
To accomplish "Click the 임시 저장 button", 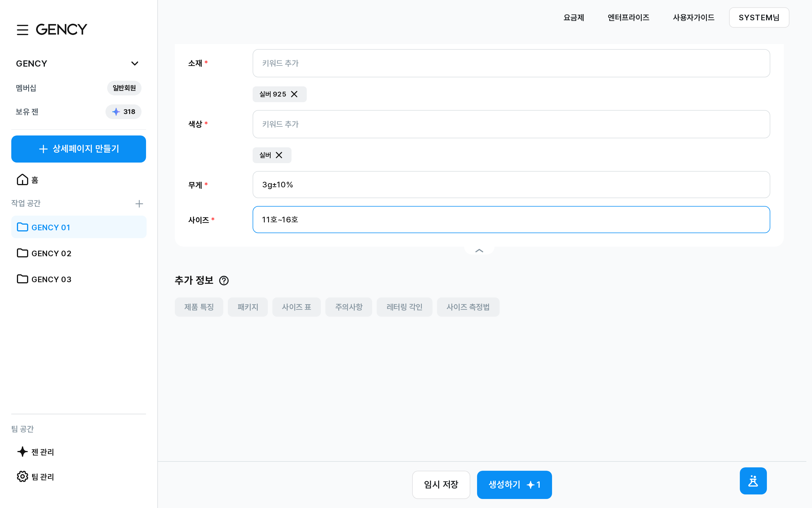I will pos(441,485).
